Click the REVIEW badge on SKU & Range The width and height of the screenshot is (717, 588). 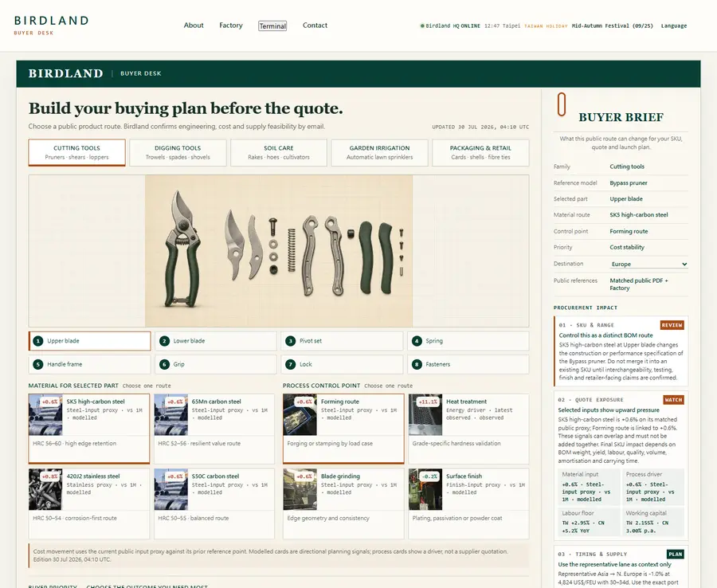[672, 325]
